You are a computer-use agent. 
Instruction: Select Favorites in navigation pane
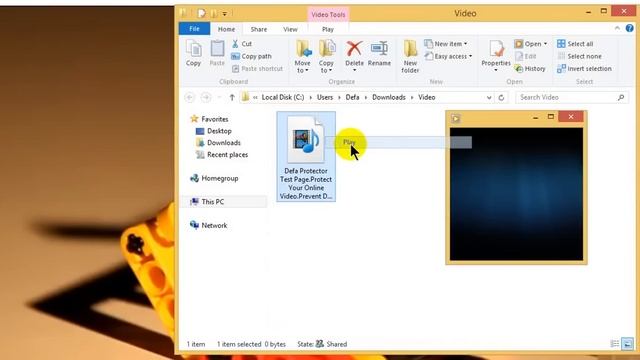(209, 119)
